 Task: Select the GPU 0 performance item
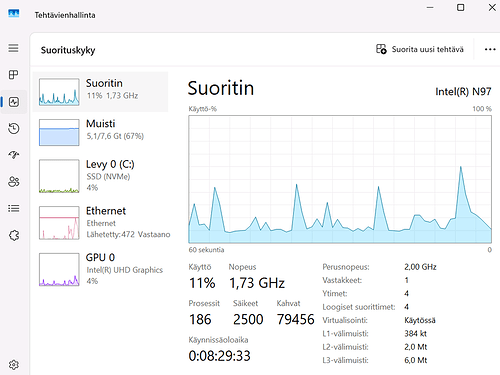pyautogui.click(x=100, y=269)
